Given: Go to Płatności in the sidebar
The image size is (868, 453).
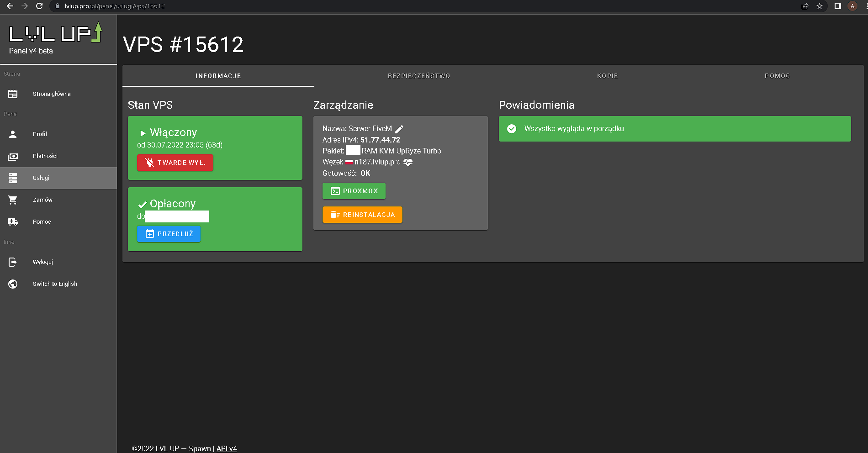Looking at the screenshot, I should tap(45, 156).
